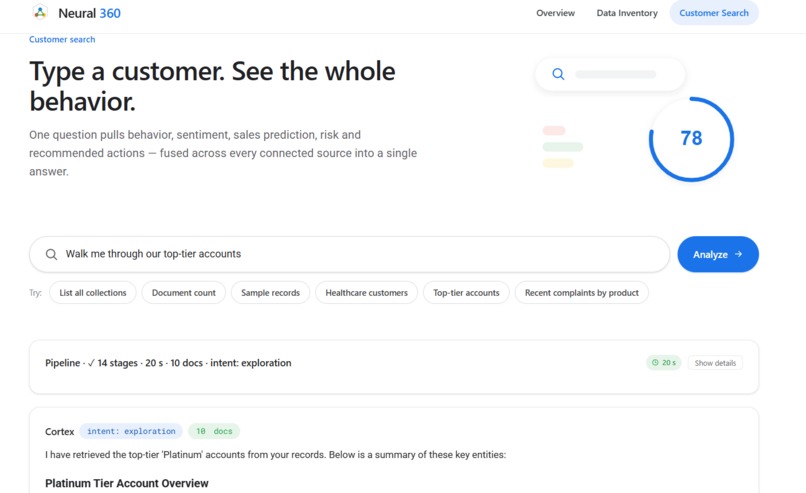
Task: Use the Recent complaints by product suggestion
Action: 581,293
